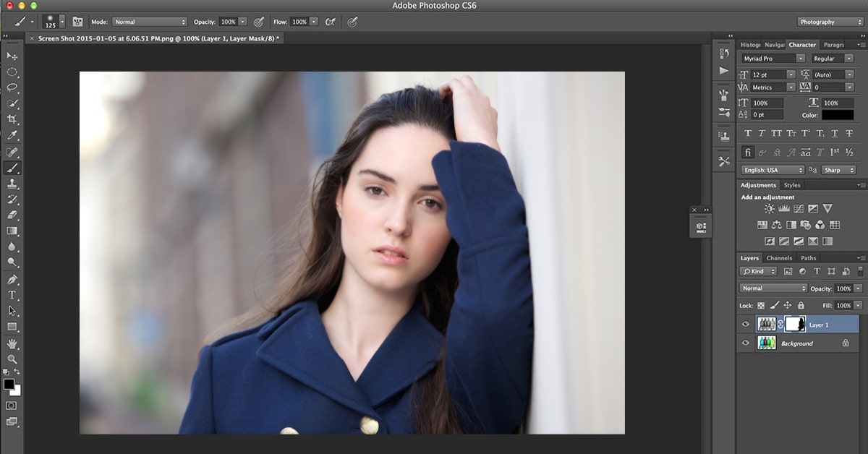Open the English: USA language dropdown
The image size is (868, 454).
[773, 170]
